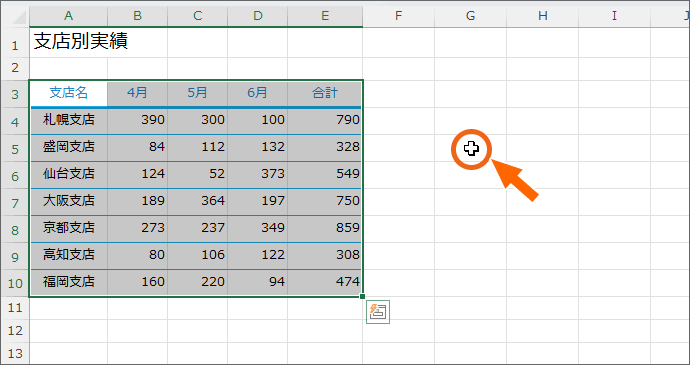Click the 5月 header cell
Screen dimensions: 690x365
click(x=198, y=93)
